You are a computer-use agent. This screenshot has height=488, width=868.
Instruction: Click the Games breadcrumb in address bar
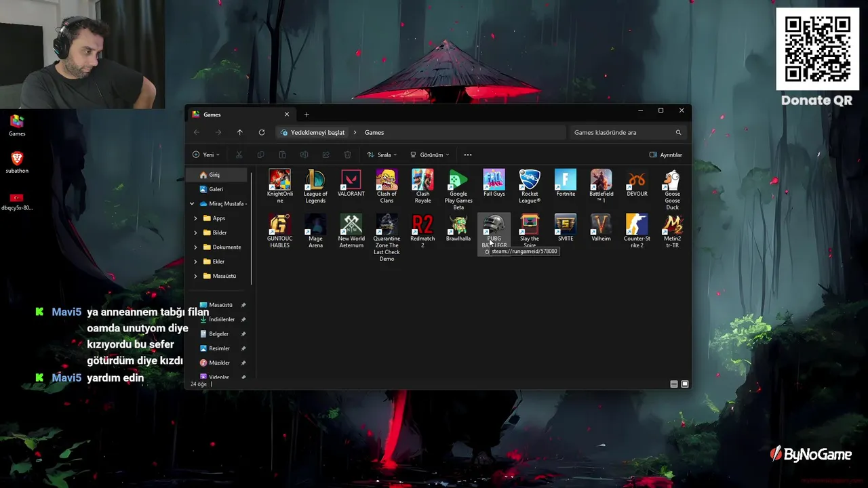(374, 132)
